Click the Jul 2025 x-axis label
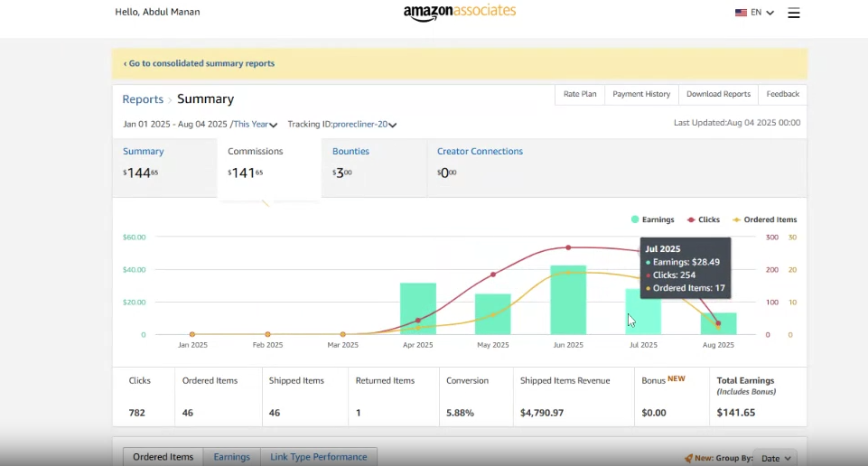This screenshot has height=466, width=868. (x=643, y=345)
